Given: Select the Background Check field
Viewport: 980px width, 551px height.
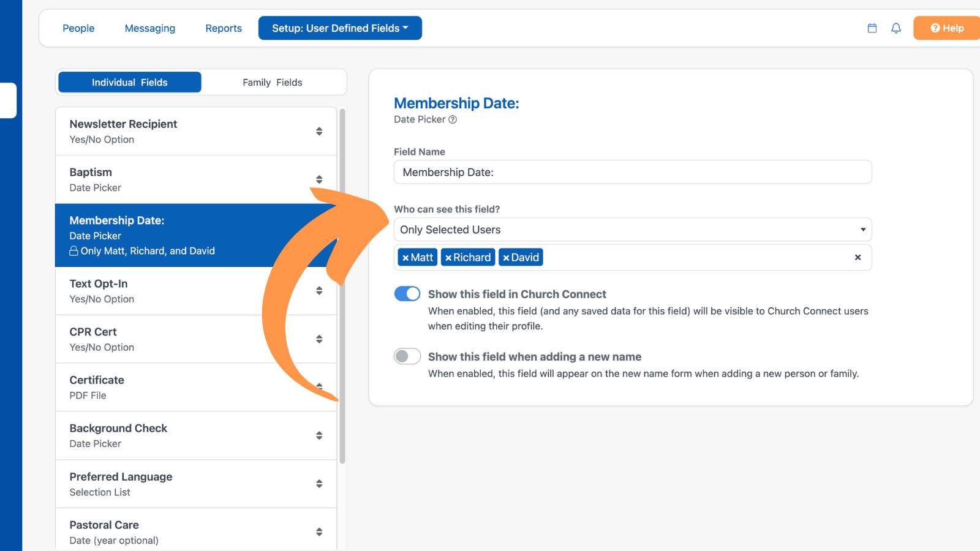Looking at the screenshot, I should point(196,435).
